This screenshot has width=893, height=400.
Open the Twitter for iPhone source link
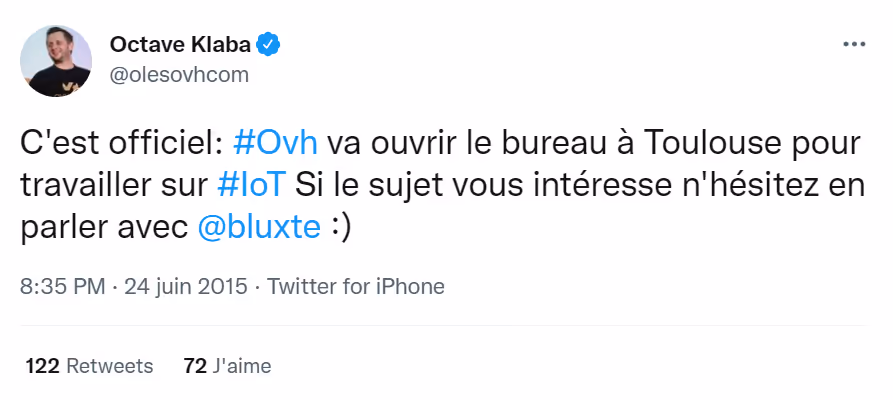tap(355, 286)
